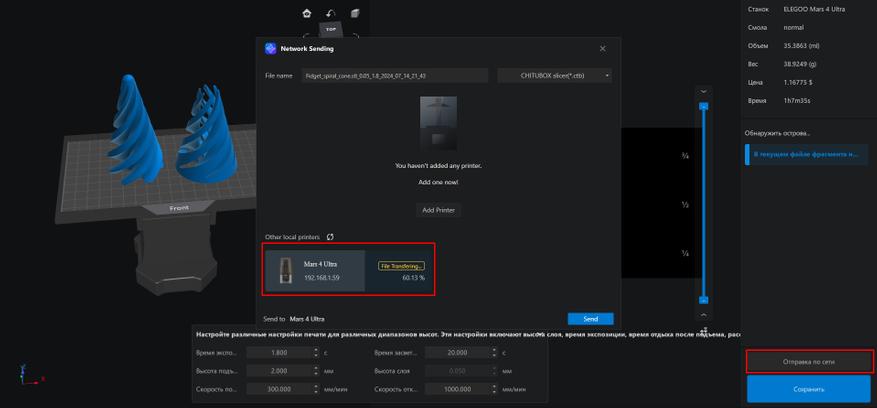877x408 pixels.
Task: Click the TOP face of the view cube
Action: [x=331, y=29]
